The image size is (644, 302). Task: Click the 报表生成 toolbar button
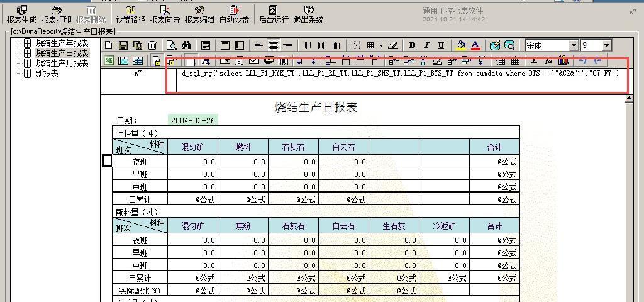[21, 14]
